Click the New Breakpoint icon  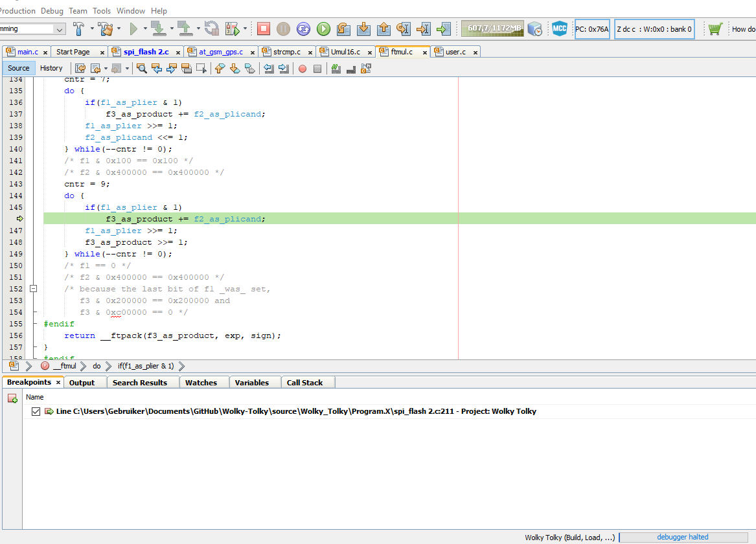coord(12,398)
